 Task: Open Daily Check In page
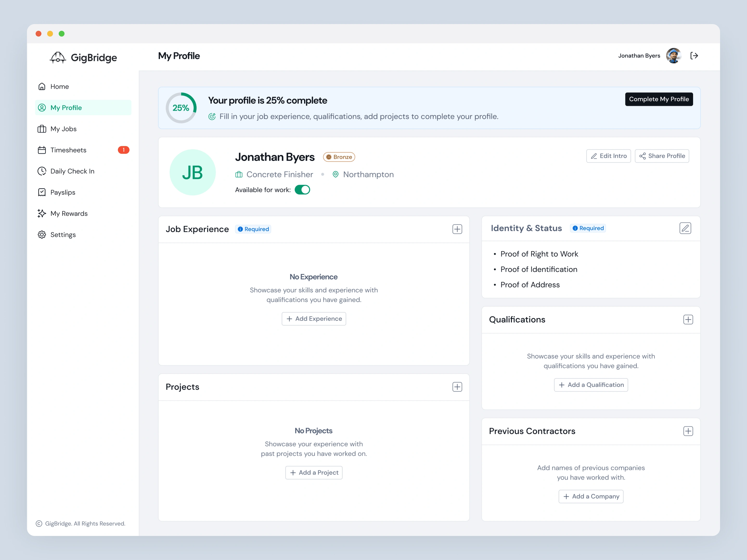tap(72, 171)
